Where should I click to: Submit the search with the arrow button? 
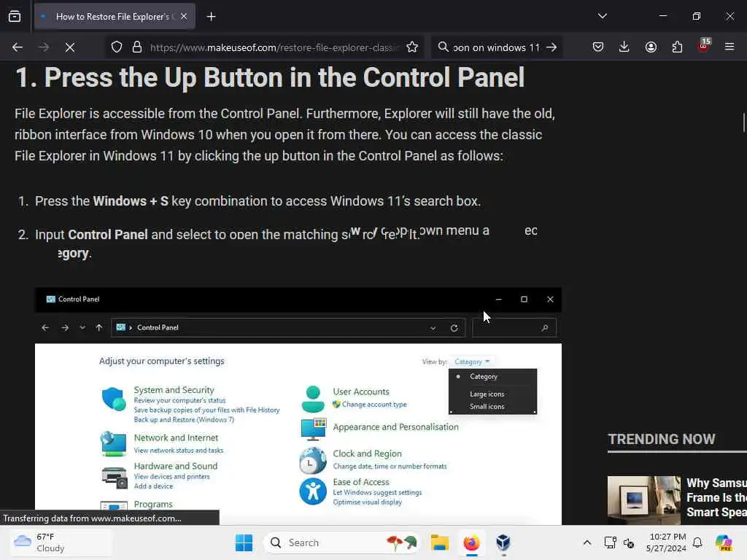coord(551,47)
